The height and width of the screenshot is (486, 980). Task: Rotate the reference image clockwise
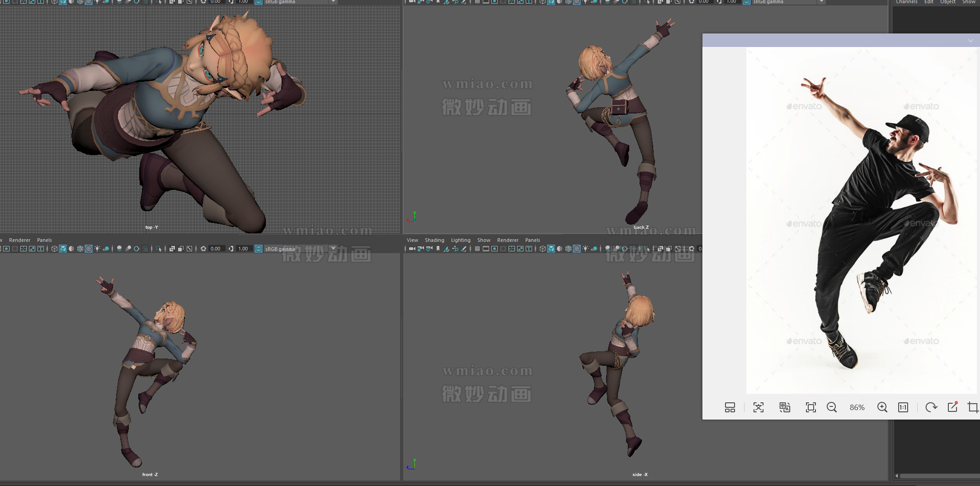tap(931, 407)
